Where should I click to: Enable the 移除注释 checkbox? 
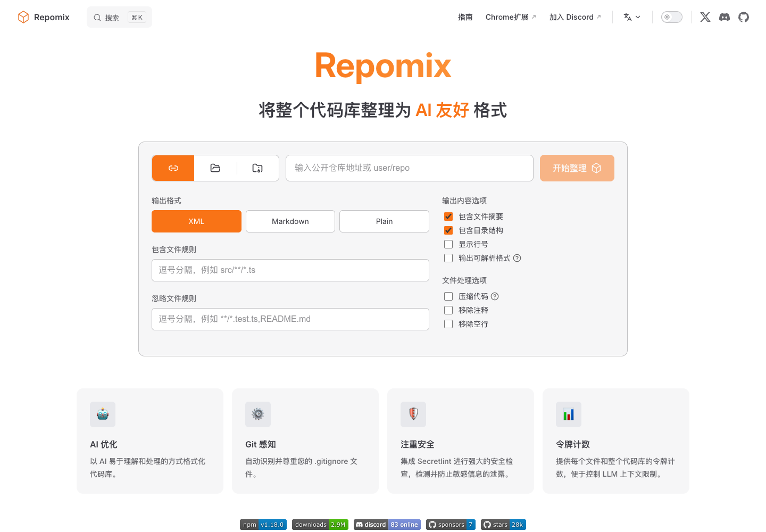448,310
